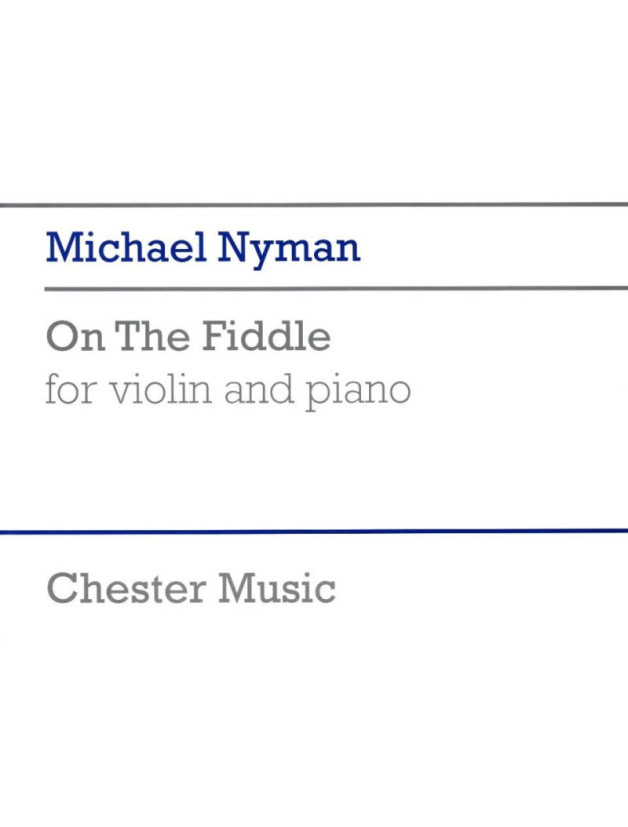
Task: Click the subtitle "for violin and piano"
Action: point(228,390)
